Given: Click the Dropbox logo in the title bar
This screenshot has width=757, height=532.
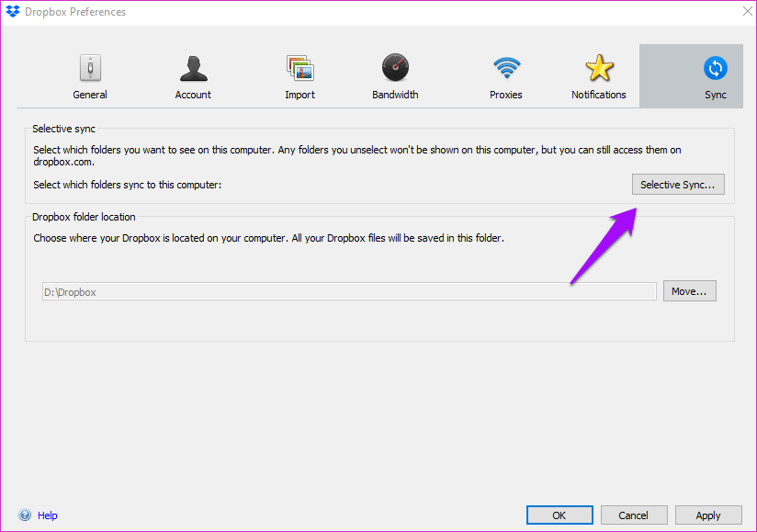Looking at the screenshot, I should tap(13, 12).
